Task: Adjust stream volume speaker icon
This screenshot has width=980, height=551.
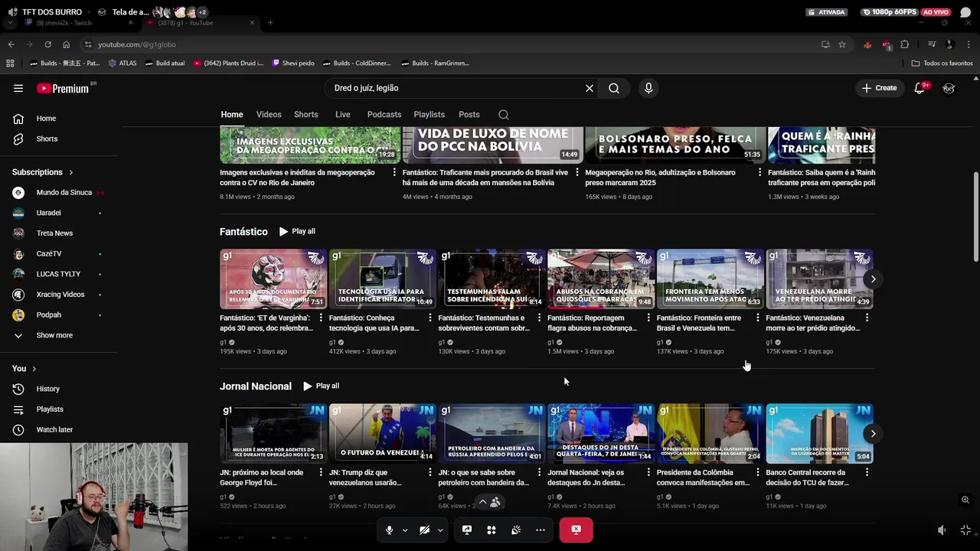Action: point(942,530)
